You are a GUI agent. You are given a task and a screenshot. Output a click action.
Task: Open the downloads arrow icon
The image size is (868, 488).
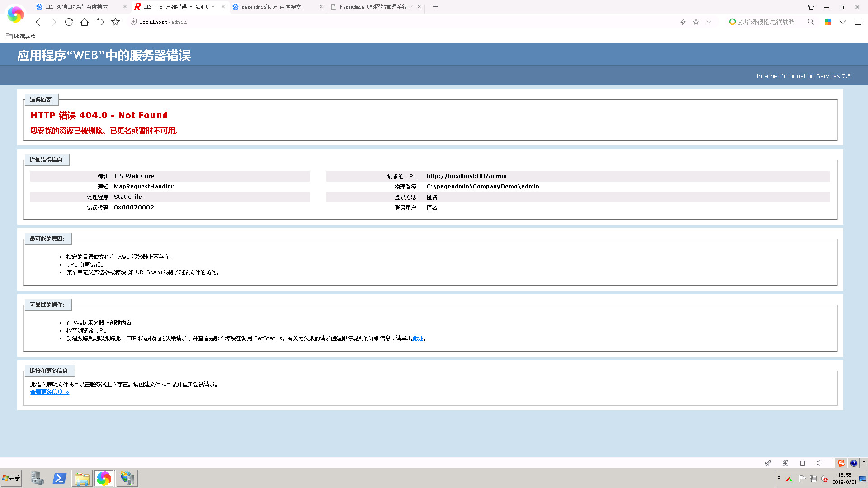[x=843, y=22]
